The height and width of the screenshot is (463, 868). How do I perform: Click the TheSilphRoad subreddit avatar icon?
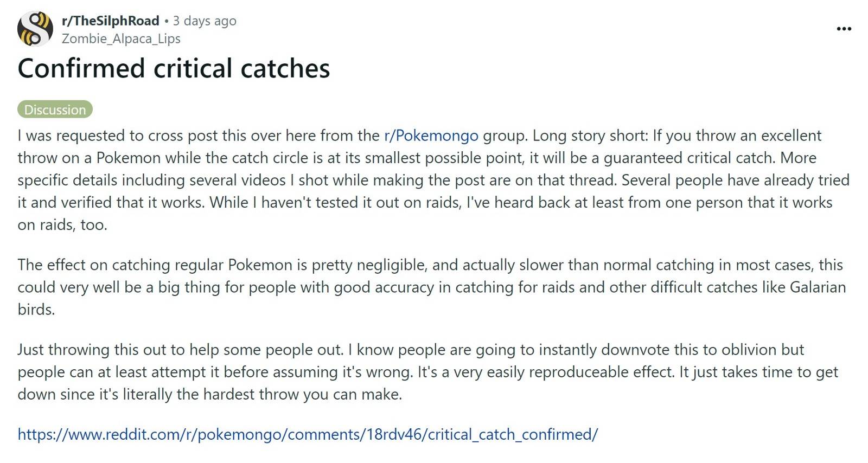click(x=35, y=29)
